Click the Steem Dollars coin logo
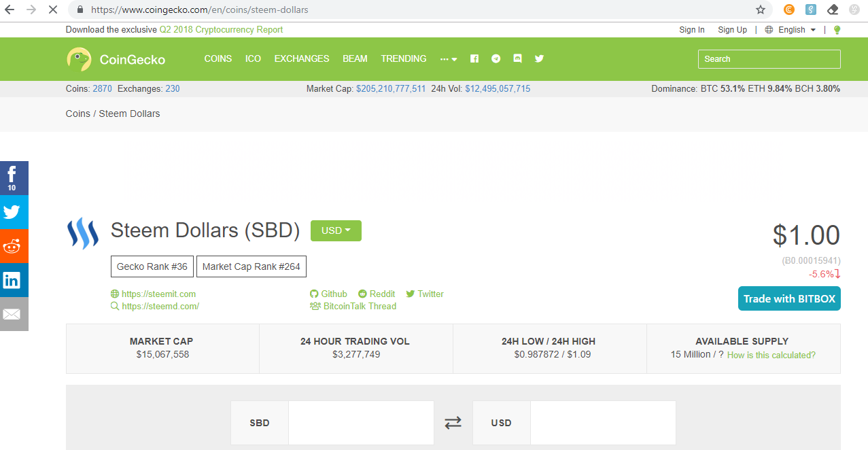 click(x=82, y=233)
